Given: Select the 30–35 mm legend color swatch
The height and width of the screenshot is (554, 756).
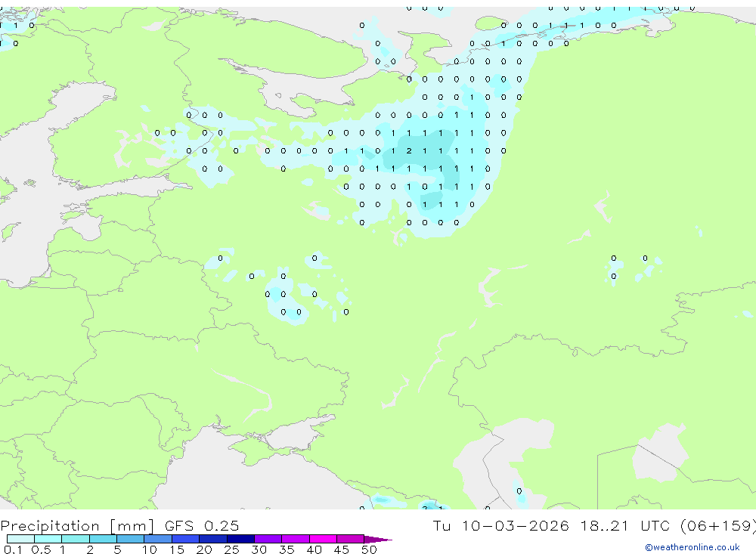Looking at the screenshot, I should coord(268,539).
